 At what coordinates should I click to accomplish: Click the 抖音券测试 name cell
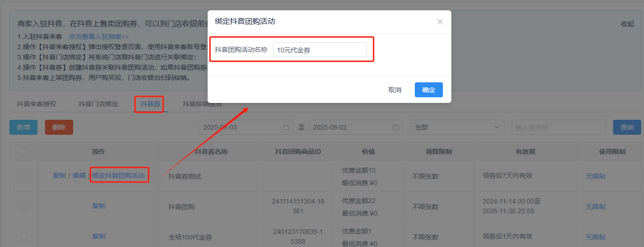(185, 176)
